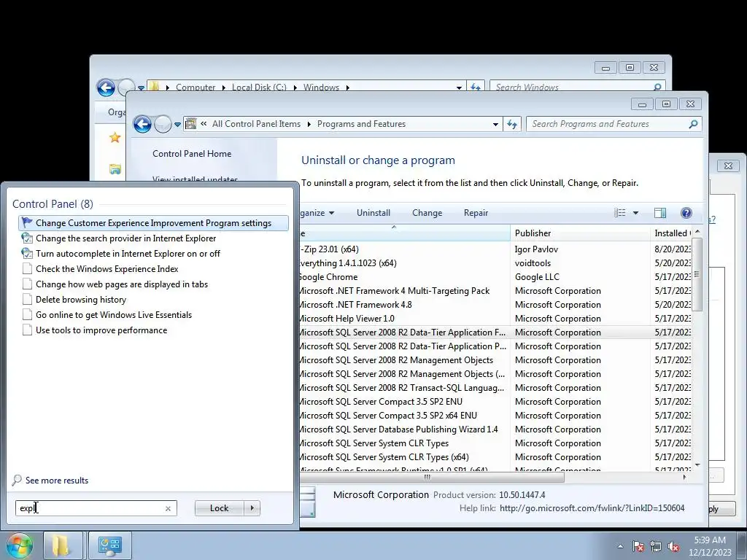The width and height of the screenshot is (747, 560).
Task: Click the taskbar clock showing 5:39 AM
Action: point(710,546)
